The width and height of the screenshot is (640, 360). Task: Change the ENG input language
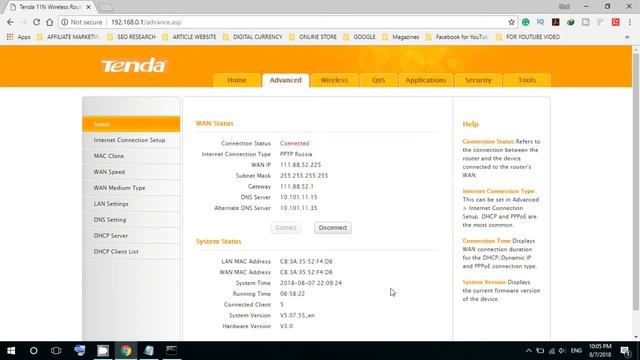click(x=576, y=351)
